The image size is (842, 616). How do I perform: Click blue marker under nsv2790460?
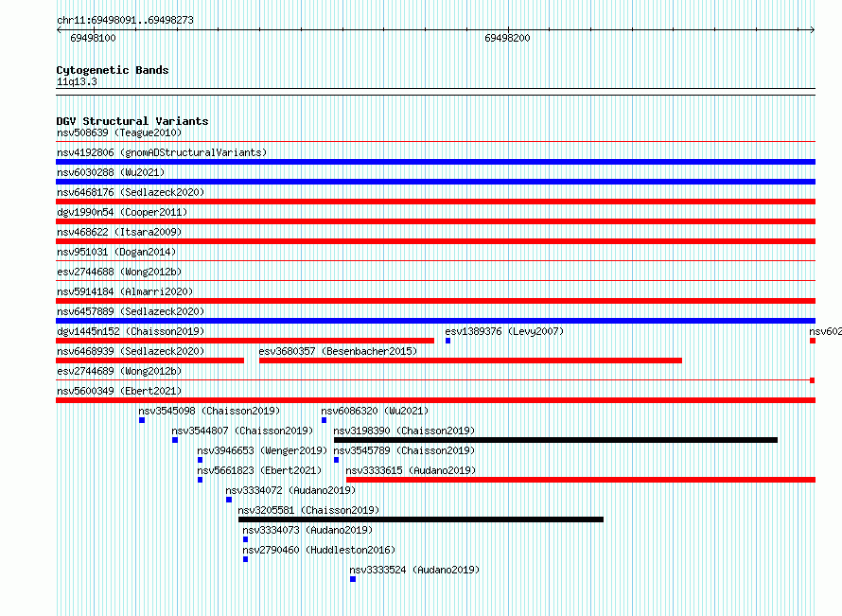tap(245, 559)
